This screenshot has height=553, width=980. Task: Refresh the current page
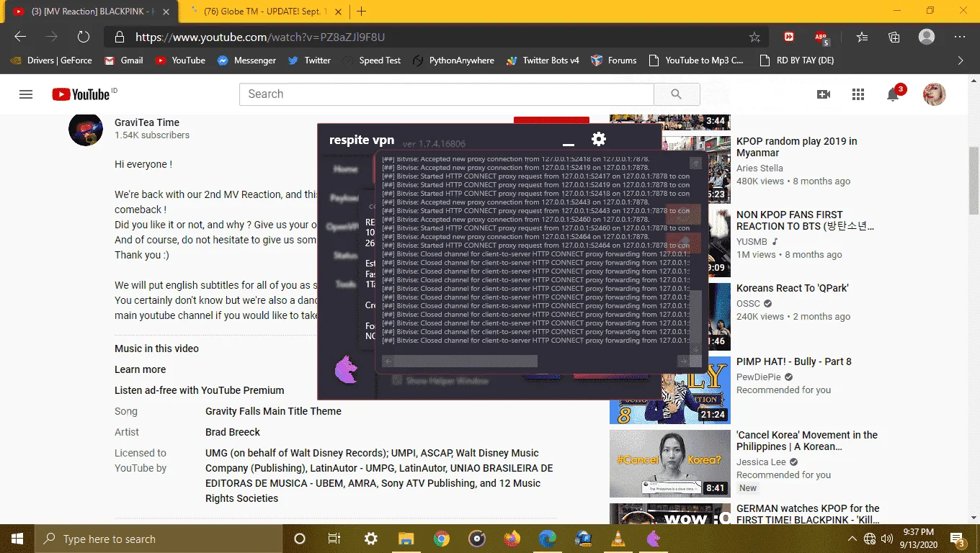pyautogui.click(x=84, y=37)
